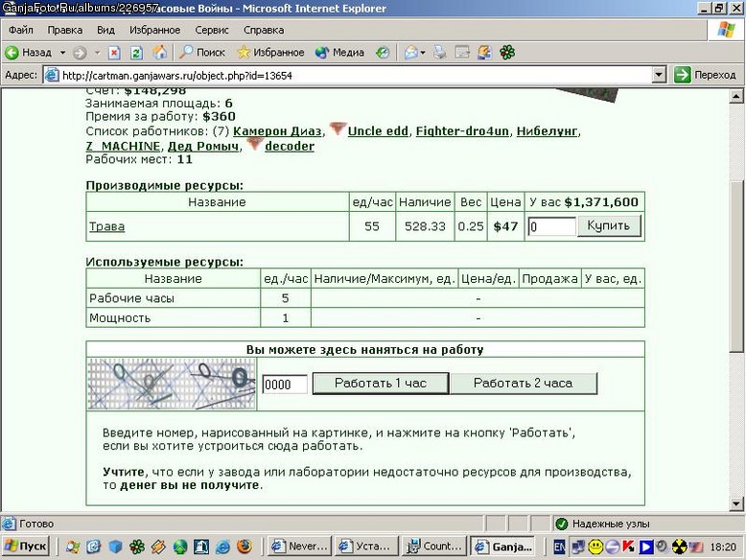This screenshot has height=560, width=746.
Task: Open the Файл menu
Action: (20, 30)
